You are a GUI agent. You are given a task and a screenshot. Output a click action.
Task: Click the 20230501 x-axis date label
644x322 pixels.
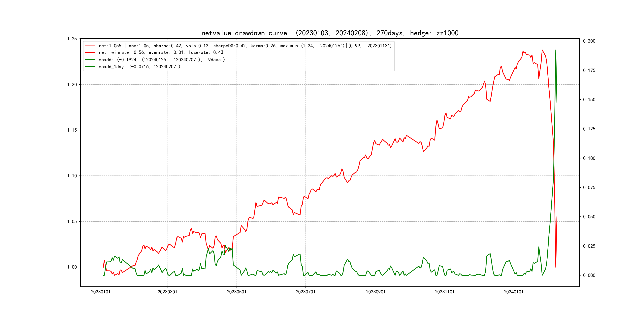pyautogui.click(x=237, y=292)
